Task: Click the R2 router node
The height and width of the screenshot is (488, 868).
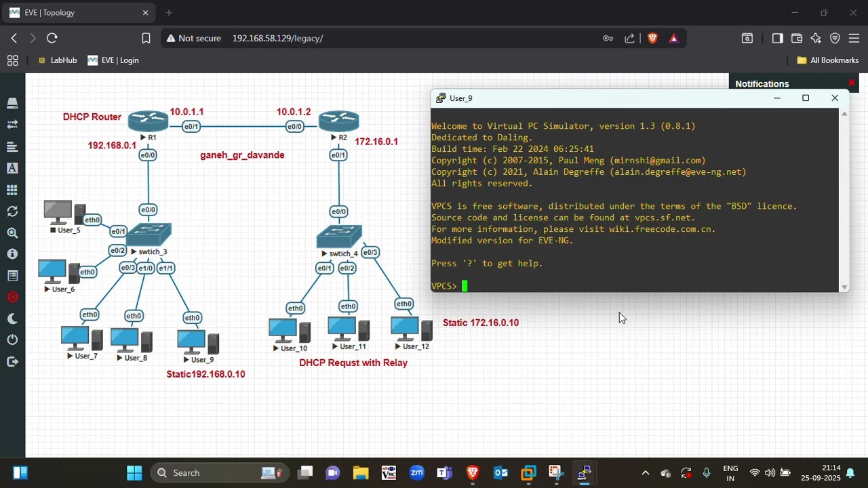Action: [338, 121]
